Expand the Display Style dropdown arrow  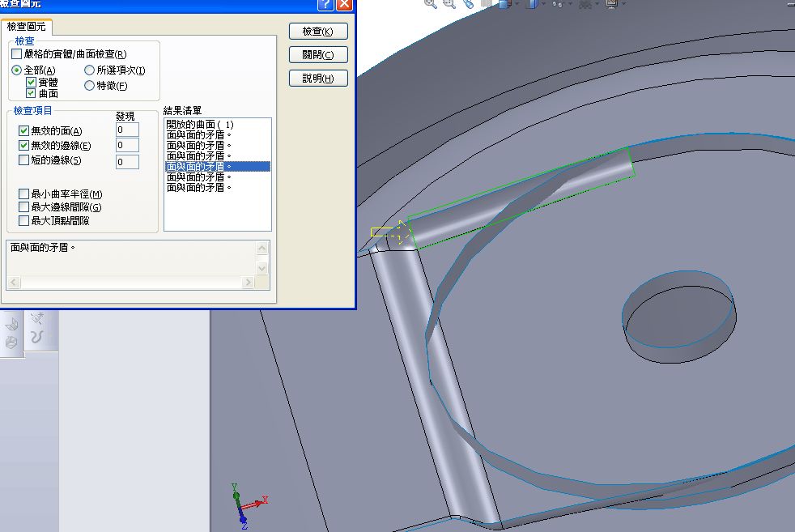tap(543, 4)
